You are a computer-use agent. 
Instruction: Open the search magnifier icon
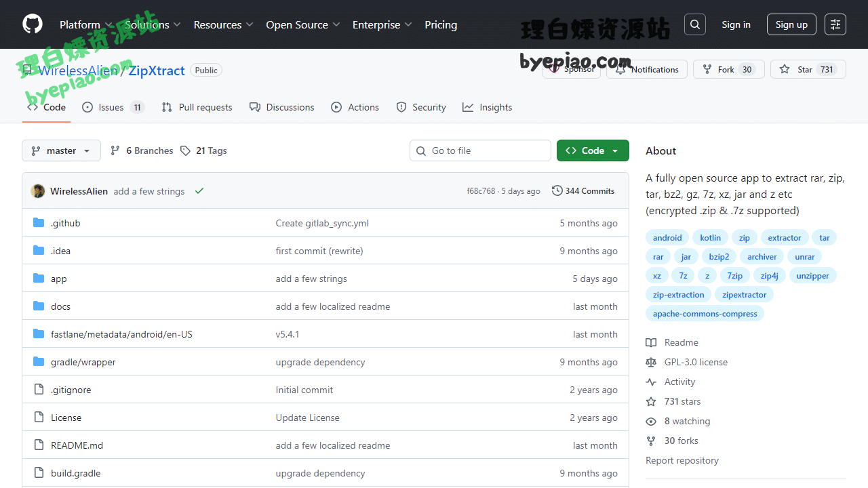point(694,24)
